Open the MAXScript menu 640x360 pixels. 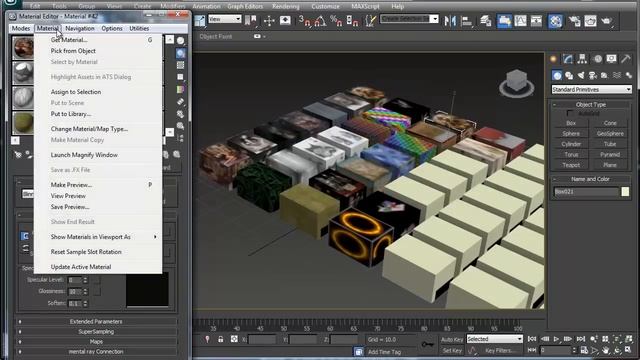click(x=365, y=6)
